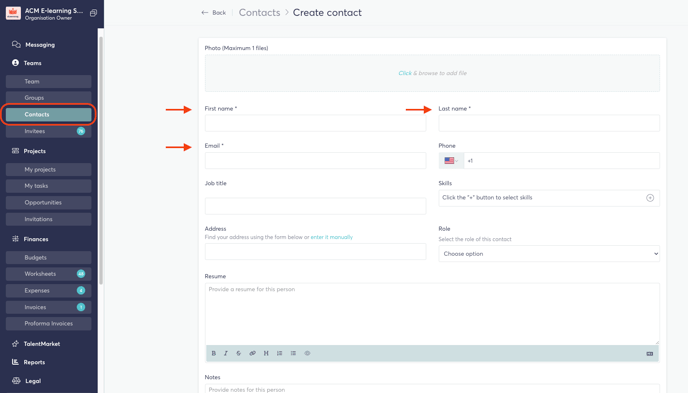This screenshot has width=688, height=393.
Task: Click the Legal icon in sidebar
Action: (x=16, y=381)
